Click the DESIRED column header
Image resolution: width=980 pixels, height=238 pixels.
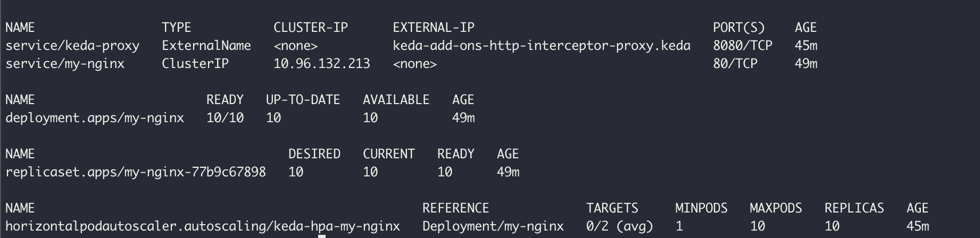click(314, 154)
